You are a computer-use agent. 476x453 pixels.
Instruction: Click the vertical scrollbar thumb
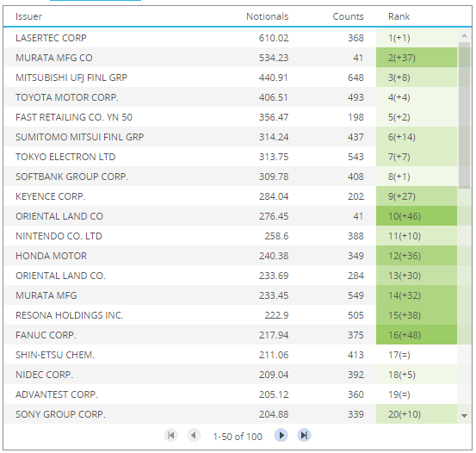pos(464,115)
